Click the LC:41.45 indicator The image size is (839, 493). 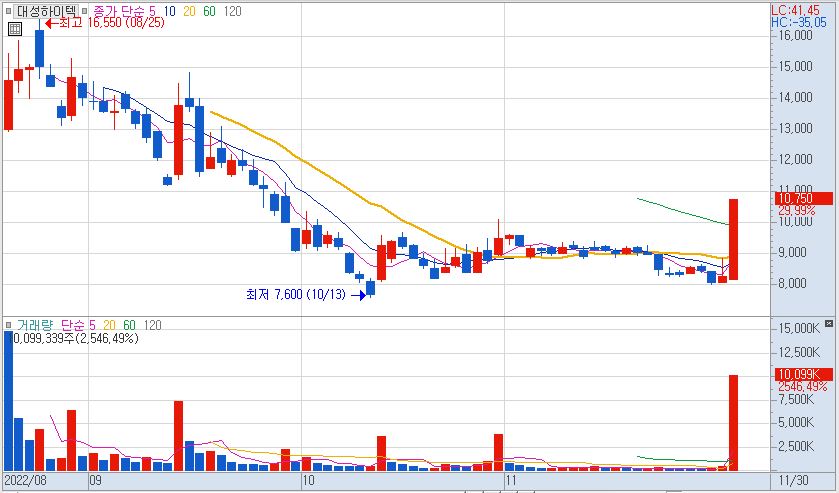click(x=795, y=10)
